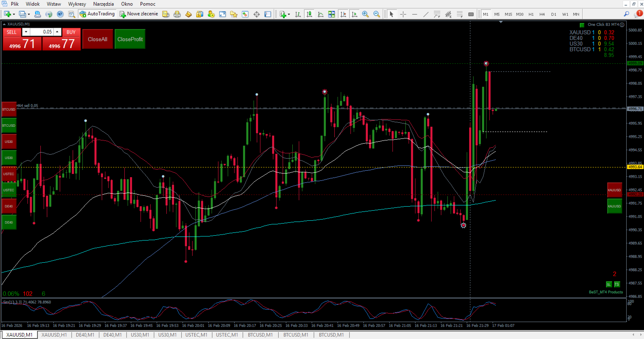Increase the trade volume with up arrow

[x=57, y=32]
